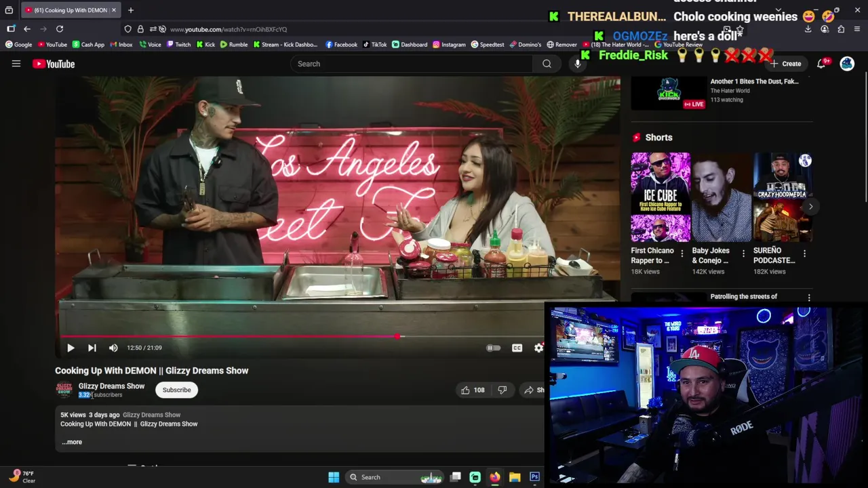
Task: Start voice search with the microphone icon
Action: [578, 64]
